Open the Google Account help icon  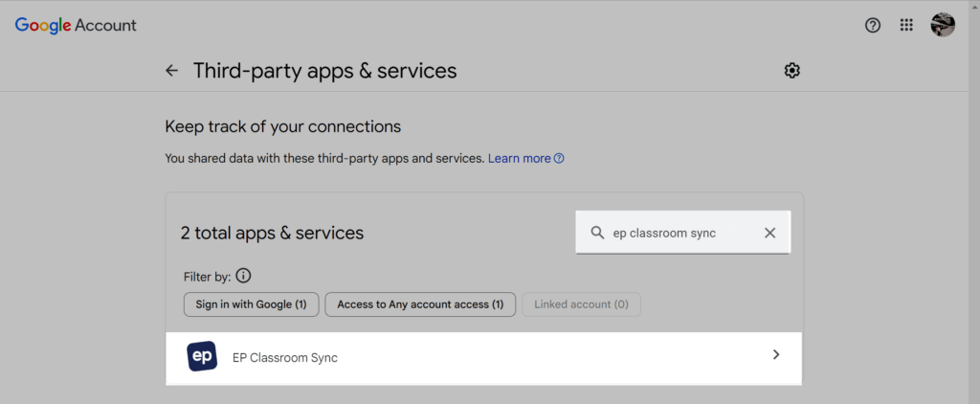tap(873, 25)
